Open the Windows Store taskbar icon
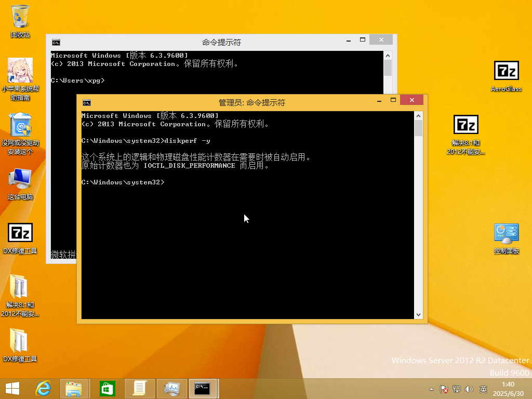The image size is (532, 399). coord(107,389)
